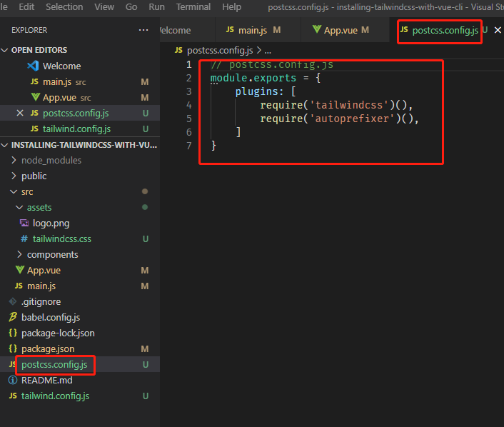
Task: Click the modified dot beside src folder
Action: click(x=145, y=191)
